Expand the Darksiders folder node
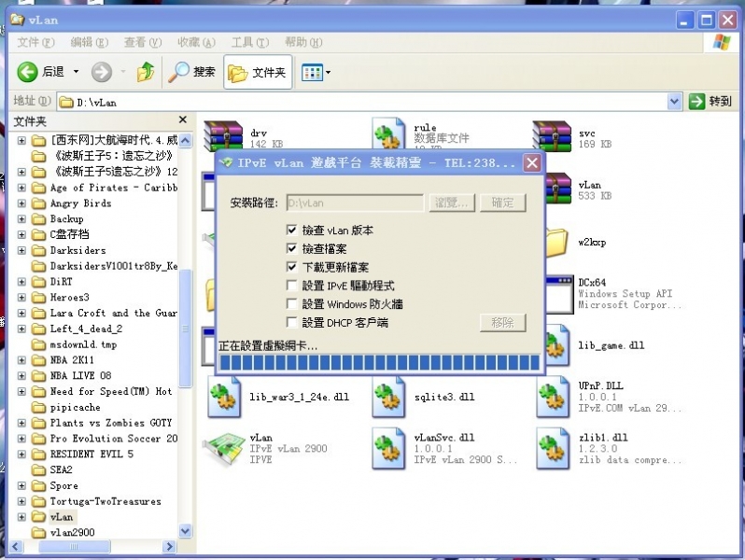This screenshot has height=560, width=745. [21, 250]
